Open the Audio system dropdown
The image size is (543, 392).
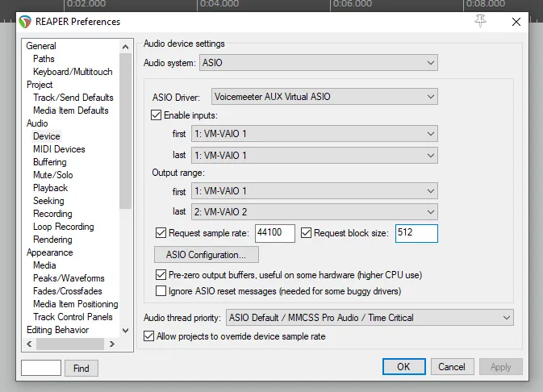point(318,63)
